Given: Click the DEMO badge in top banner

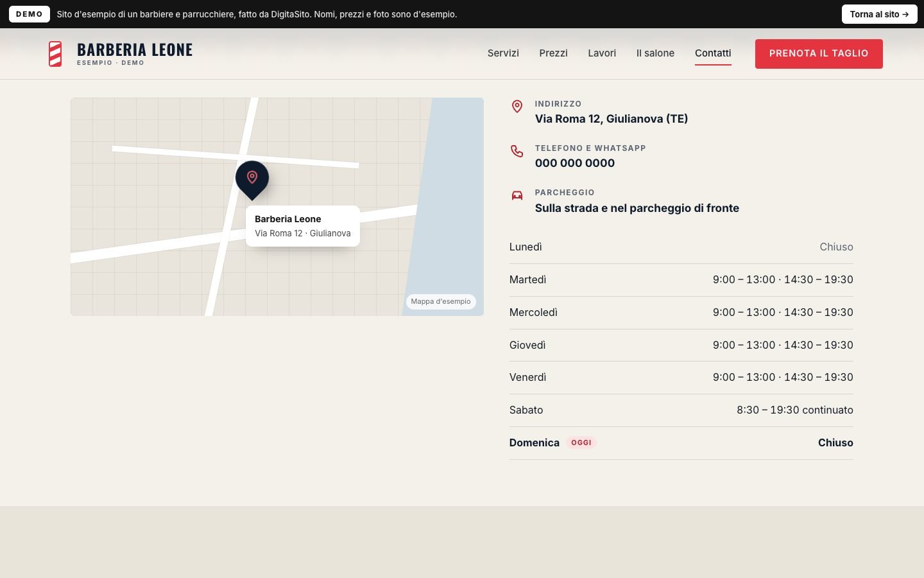Looking at the screenshot, I should point(30,14).
